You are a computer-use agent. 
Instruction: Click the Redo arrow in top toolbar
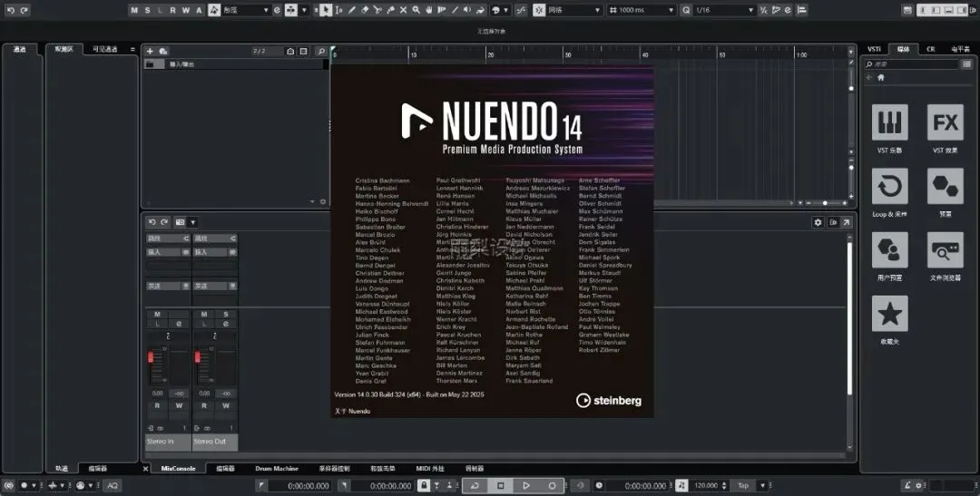[24, 10]
